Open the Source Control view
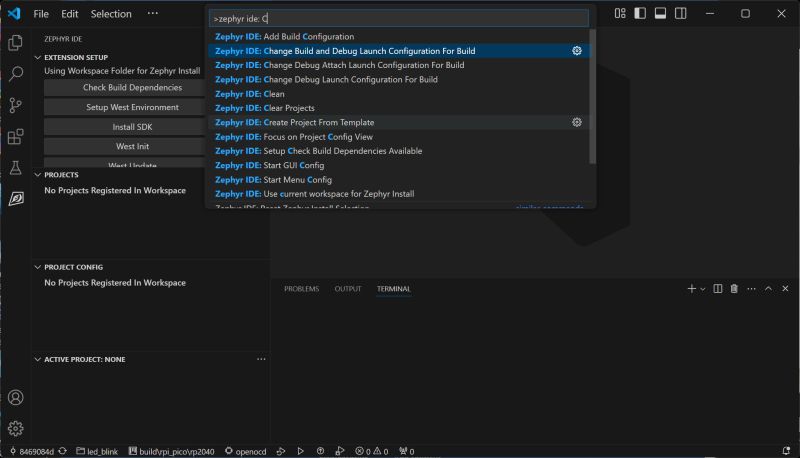This screenshot has width=800, height=458. 15,105
